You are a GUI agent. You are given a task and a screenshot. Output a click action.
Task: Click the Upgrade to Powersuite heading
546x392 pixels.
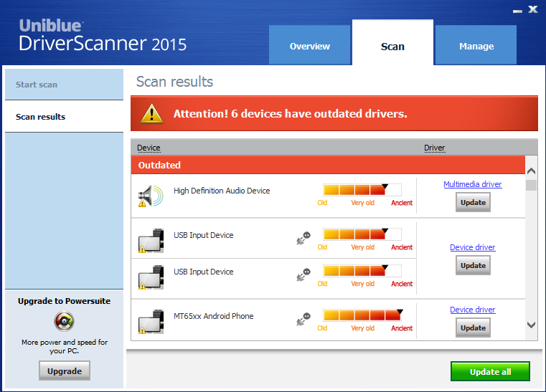click(64, 301)
